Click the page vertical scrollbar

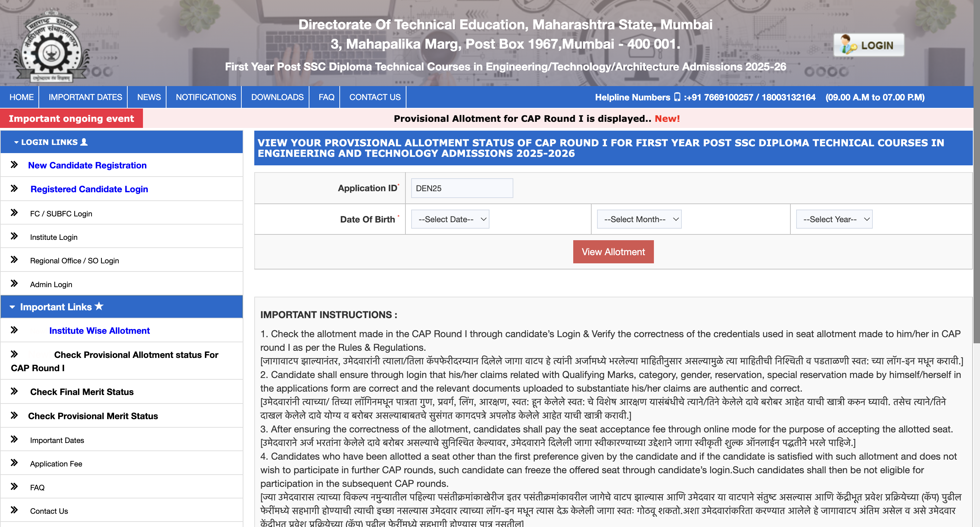coord(977,171)
